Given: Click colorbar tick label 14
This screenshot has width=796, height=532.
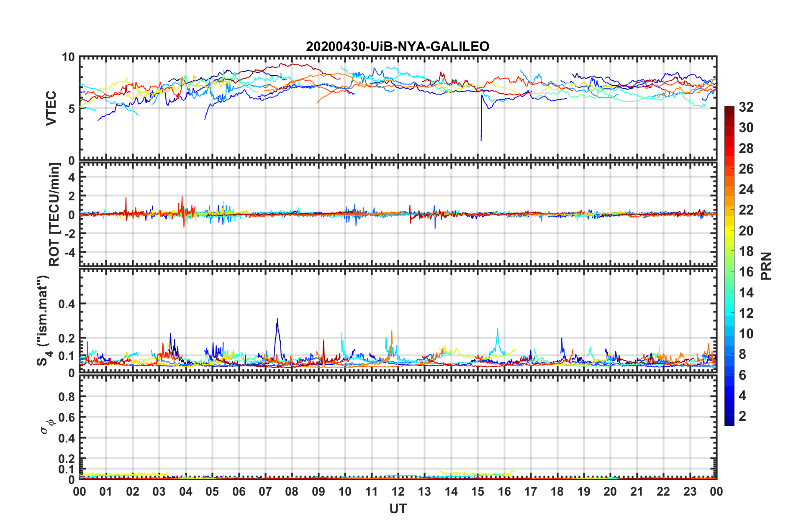Looking at the screenshot, I should point(746,292).
